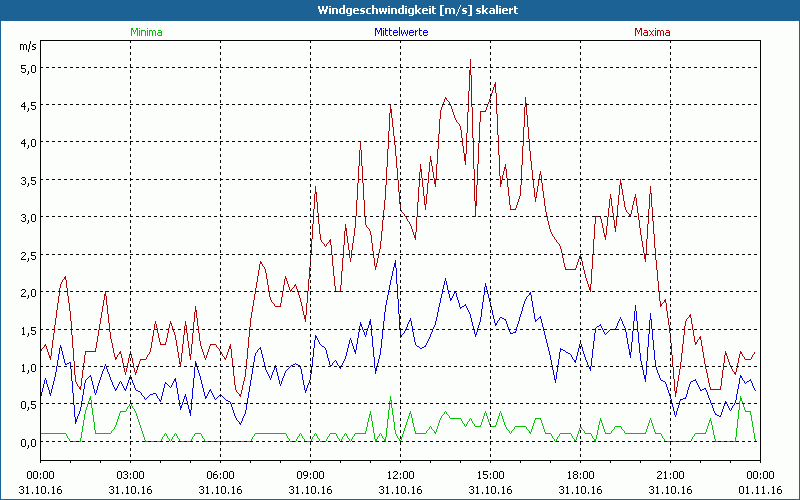Click the '4,0' y-axis value
The image size is (800, 500).
(x=28, y=143)
